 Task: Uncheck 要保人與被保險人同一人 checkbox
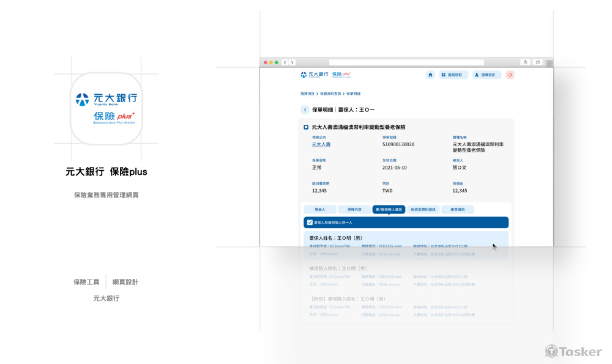pos(310,223)
